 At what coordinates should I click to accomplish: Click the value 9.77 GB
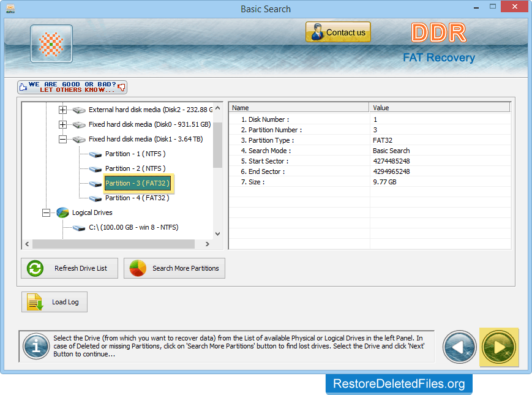[x=384, y=182]
